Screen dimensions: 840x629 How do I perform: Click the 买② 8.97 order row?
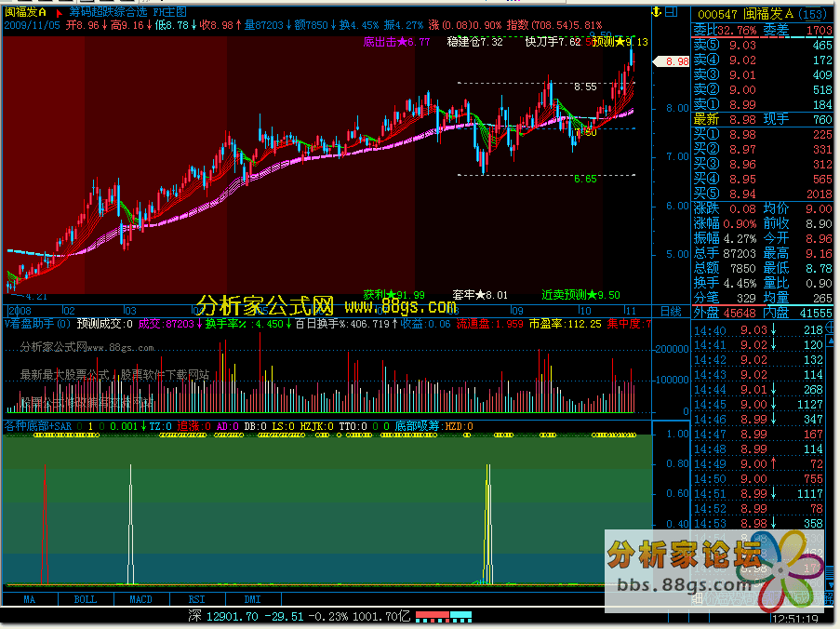pyautogui.click(x=763, y=150)
